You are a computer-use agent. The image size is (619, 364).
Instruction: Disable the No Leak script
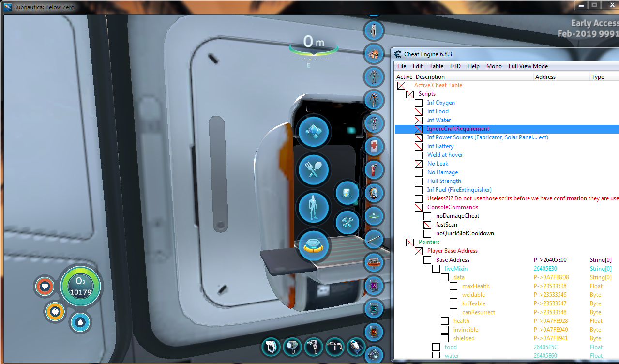[419, 164]
